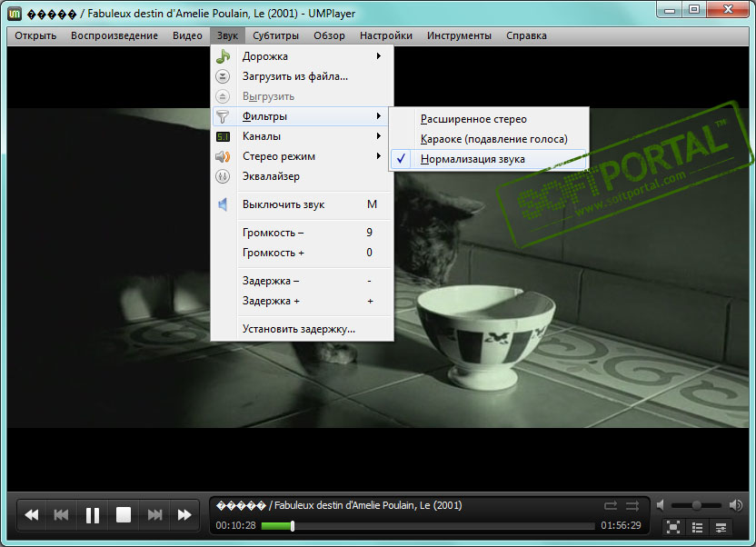Toggle Нормализация звука checkmark
Screen dimensions: 756x547
(401, 159)
